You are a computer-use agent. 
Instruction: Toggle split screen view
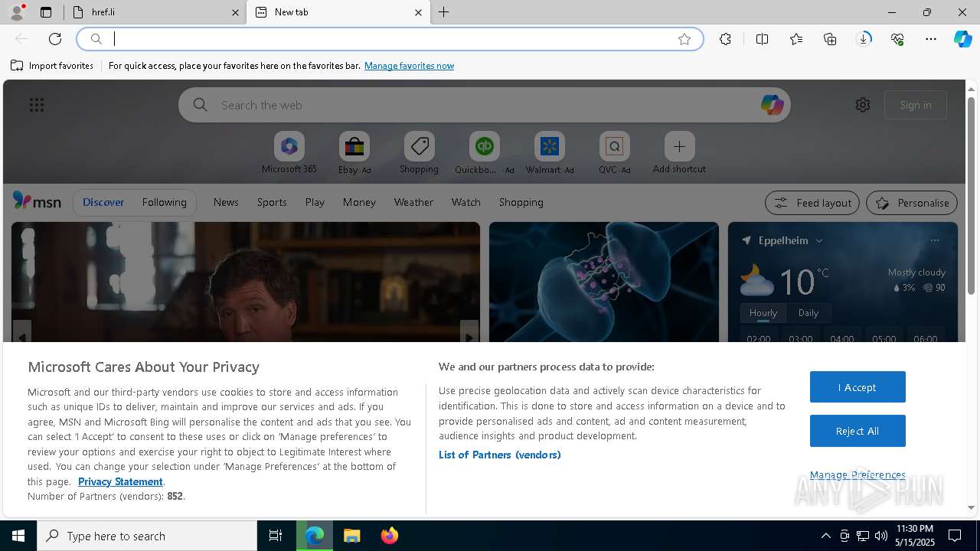tap(762, 39)
